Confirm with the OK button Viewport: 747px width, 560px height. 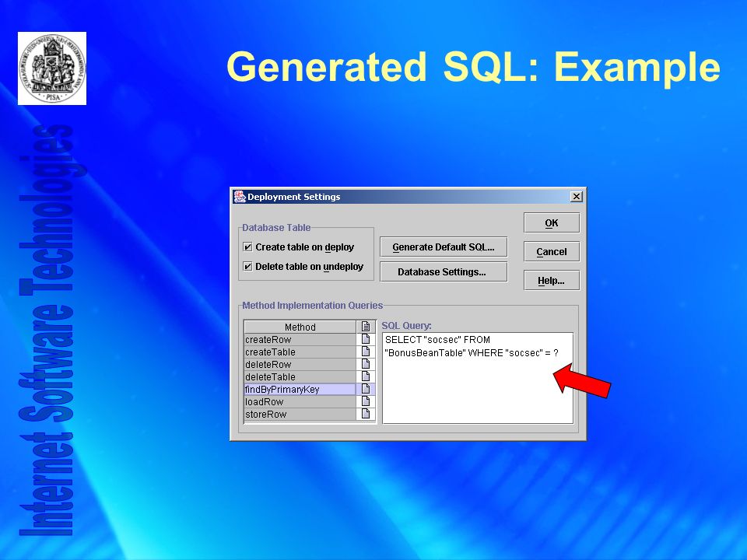pyautogui.click(x=552, y=223)
